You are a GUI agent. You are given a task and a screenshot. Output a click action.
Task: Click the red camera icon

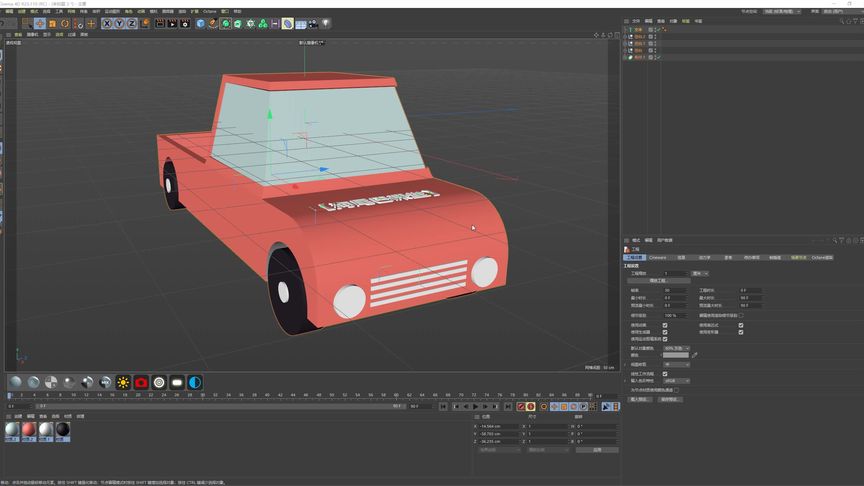point(141,382)
